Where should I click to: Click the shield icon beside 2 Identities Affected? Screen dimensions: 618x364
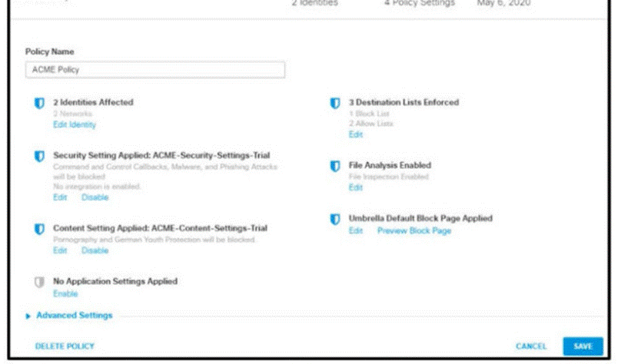point(39,103)
